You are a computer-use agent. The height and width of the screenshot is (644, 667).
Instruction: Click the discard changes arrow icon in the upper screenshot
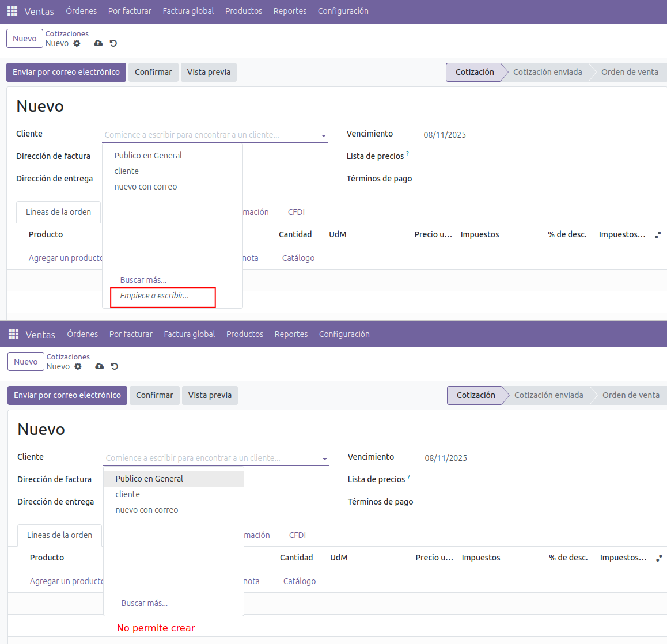(113, 43)
